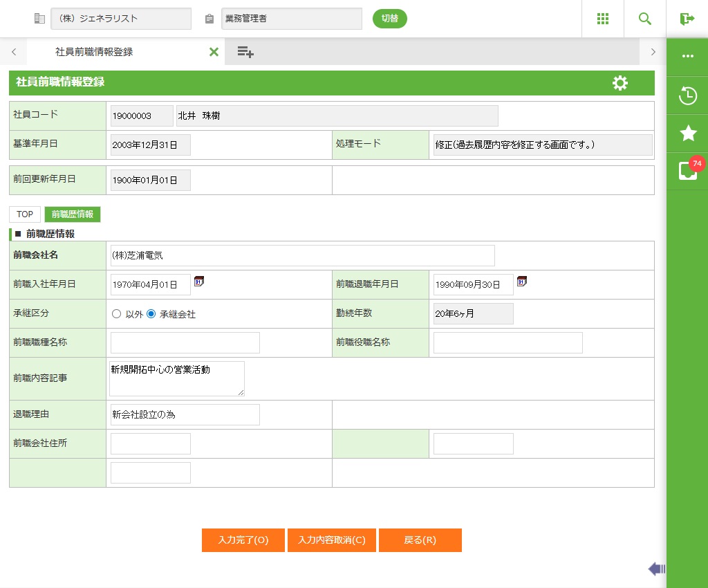The height and width of the screenshot is (588, 708).
Task: Open notifications inbox with 74 badge
Action: 687,170
